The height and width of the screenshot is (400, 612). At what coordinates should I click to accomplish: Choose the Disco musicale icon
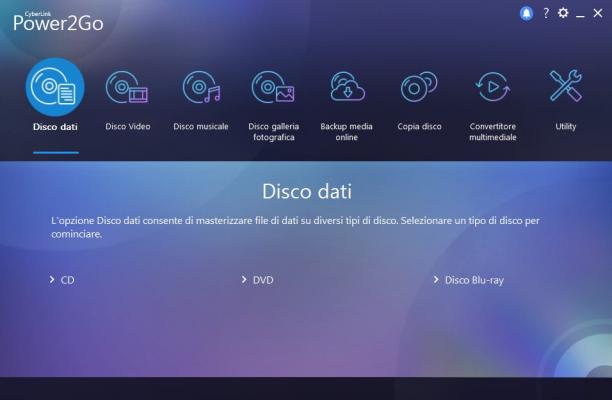click(201, 87)
